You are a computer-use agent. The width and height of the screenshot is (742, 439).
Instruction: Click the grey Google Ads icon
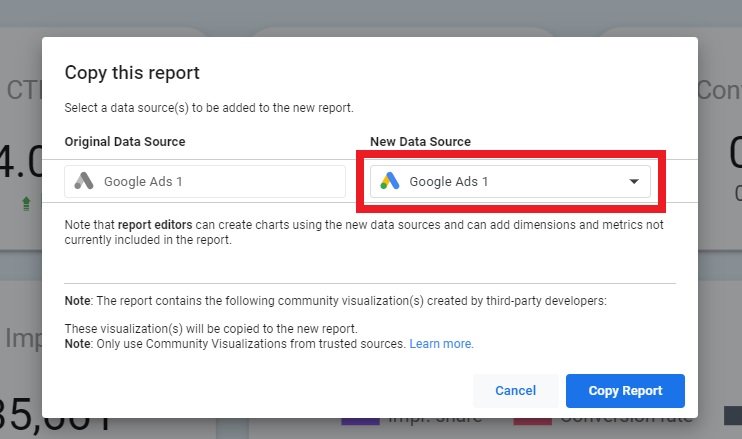tap(84, 181)
